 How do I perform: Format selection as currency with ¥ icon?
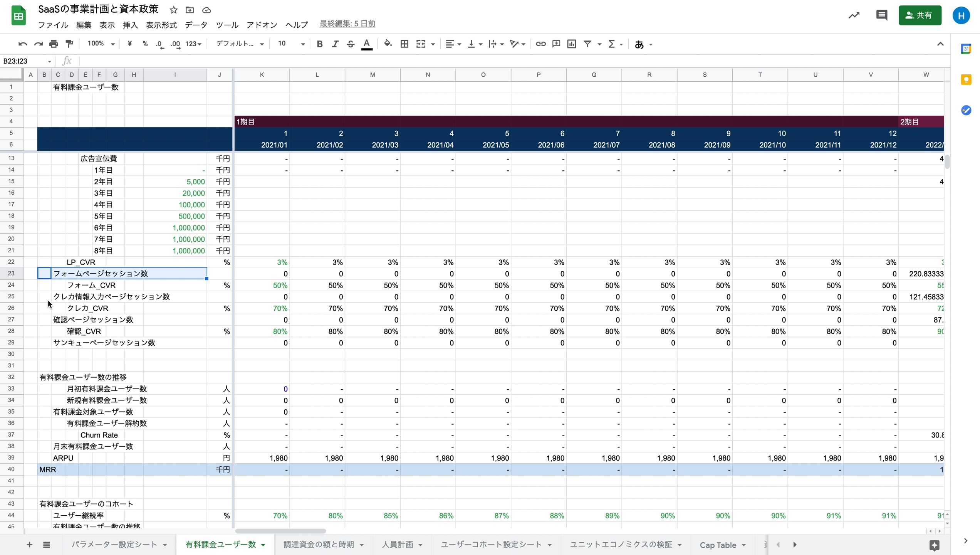pos(129,44)
